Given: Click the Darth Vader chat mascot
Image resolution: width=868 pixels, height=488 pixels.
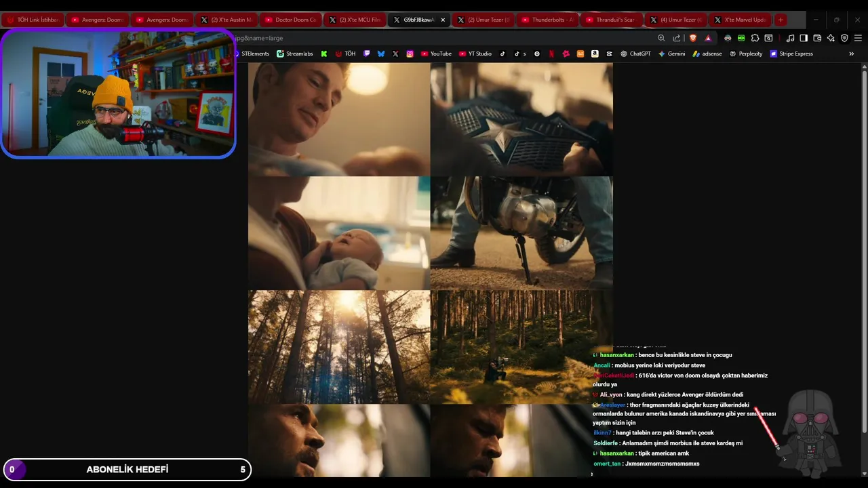Looking at the screenshot, I should [810, 432].
